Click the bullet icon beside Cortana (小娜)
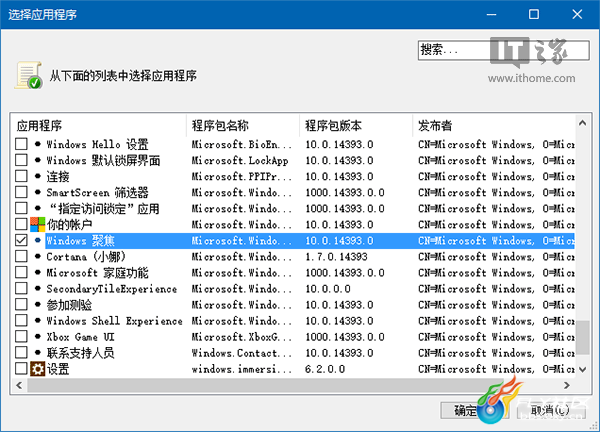 click(x=38, y=257)
